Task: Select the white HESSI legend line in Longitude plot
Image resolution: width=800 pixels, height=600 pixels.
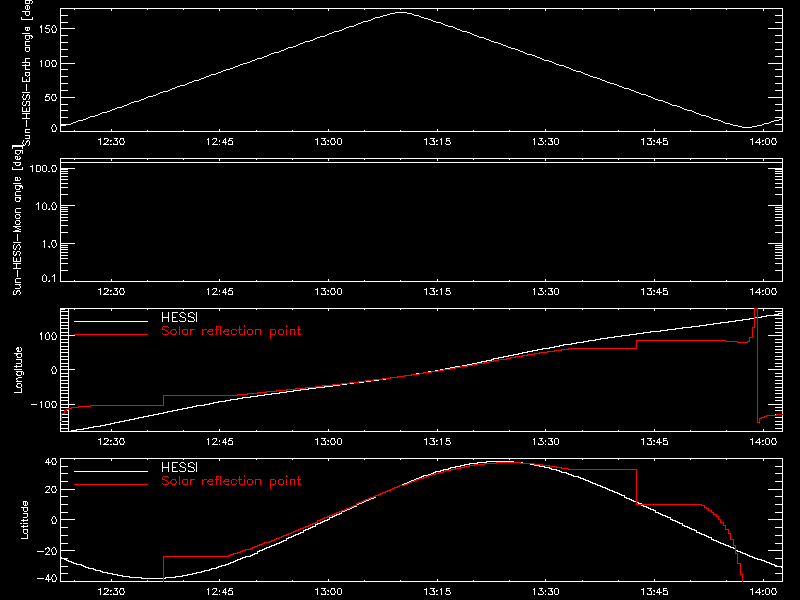Action: click(x=111, y=321)
